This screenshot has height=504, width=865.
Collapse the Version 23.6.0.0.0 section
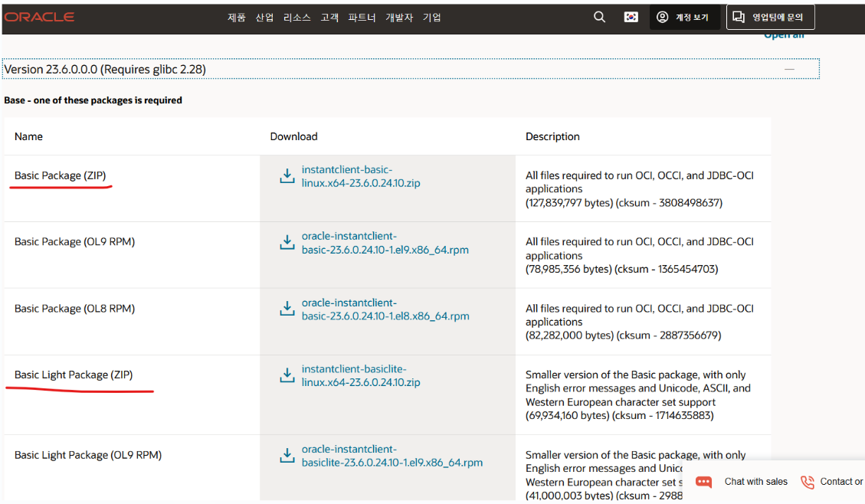[411, 69]
